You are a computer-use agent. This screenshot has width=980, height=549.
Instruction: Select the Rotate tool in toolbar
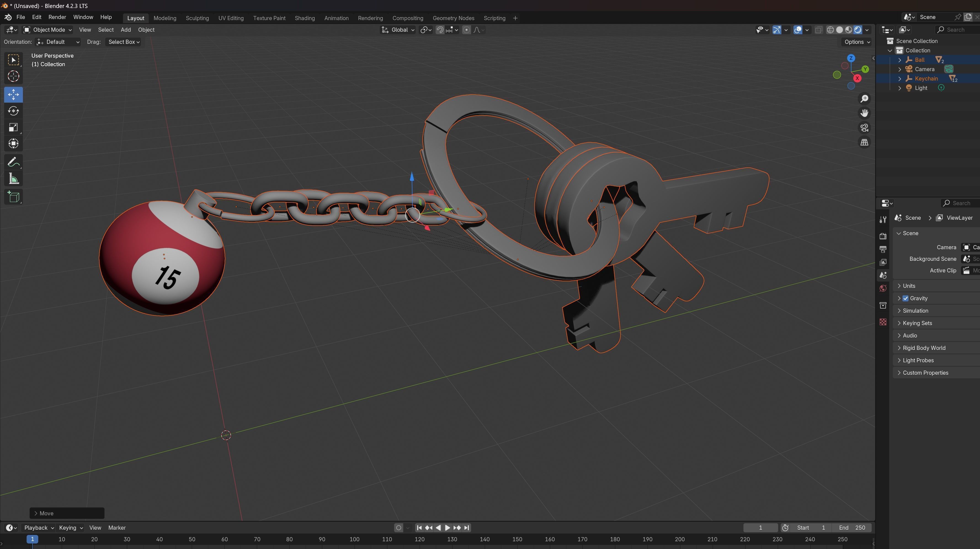(x=13, y=111)
